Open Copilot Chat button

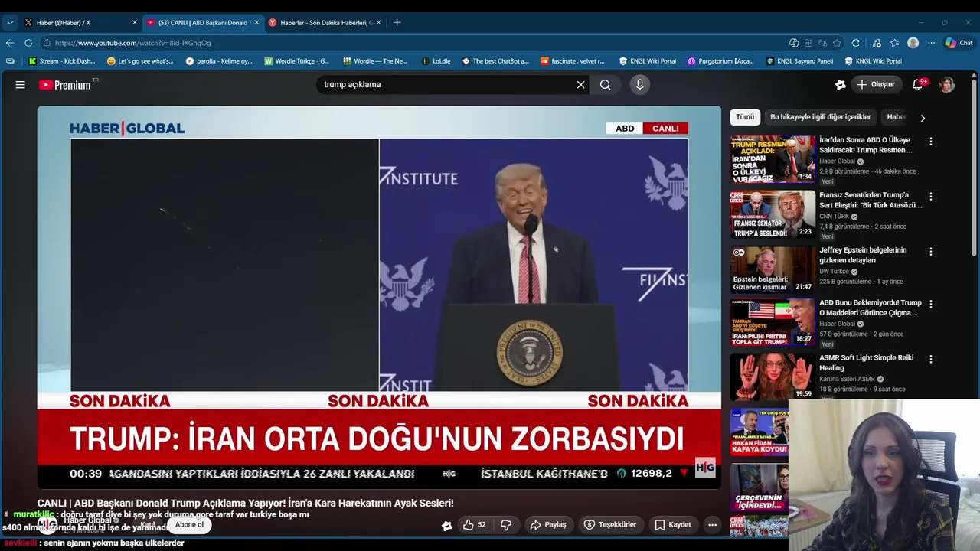click(x=959, y=43)
